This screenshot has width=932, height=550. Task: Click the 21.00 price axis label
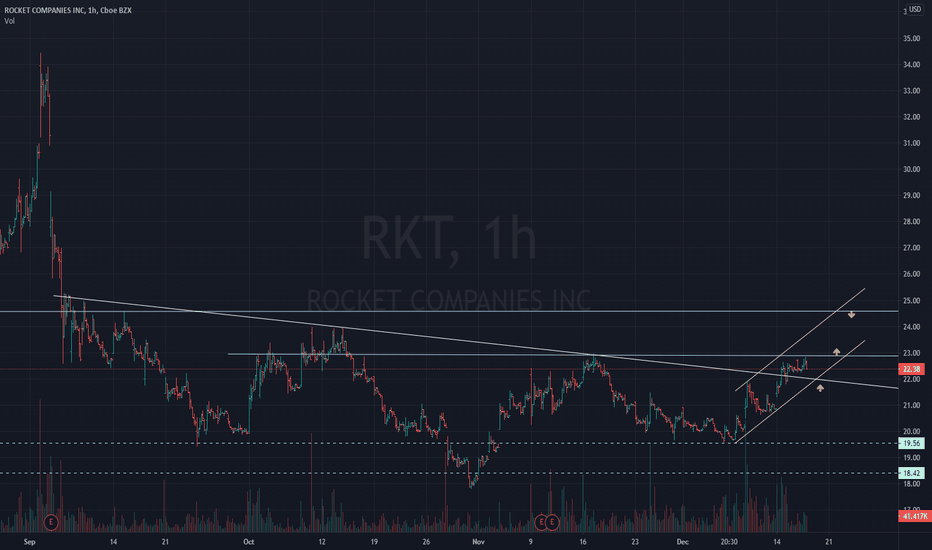[911, 406]
